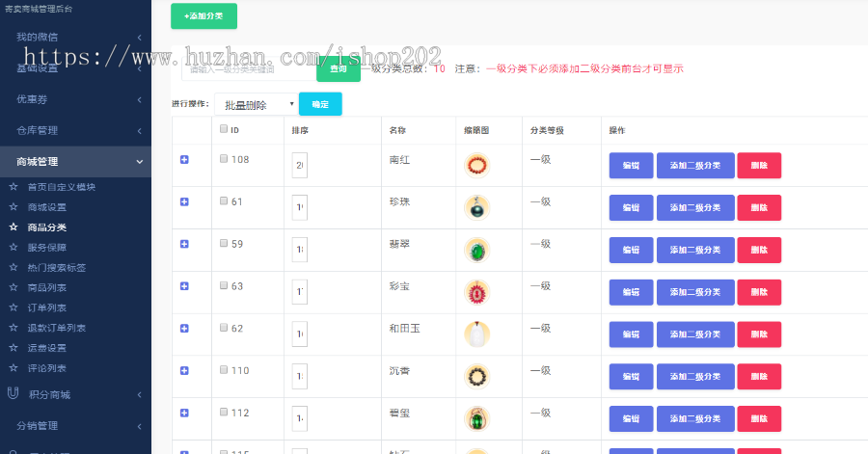Image resolution: width=868 pixels, height=454 pixels.
Task: Click the star icon beside 商城设置
Action: [14, 207]
